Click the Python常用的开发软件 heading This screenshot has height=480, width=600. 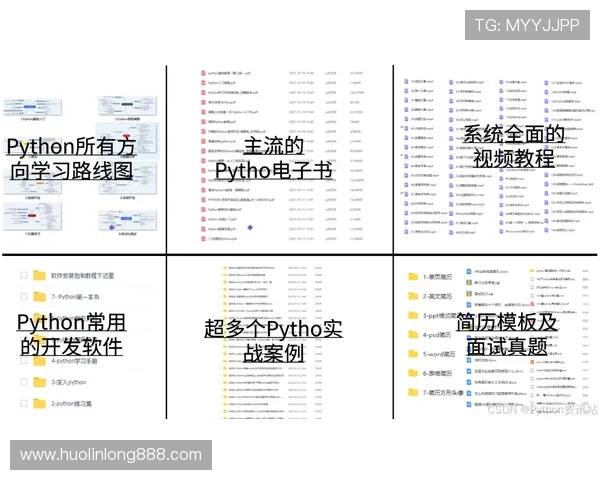pyautogui.click(x=72, y=334)
